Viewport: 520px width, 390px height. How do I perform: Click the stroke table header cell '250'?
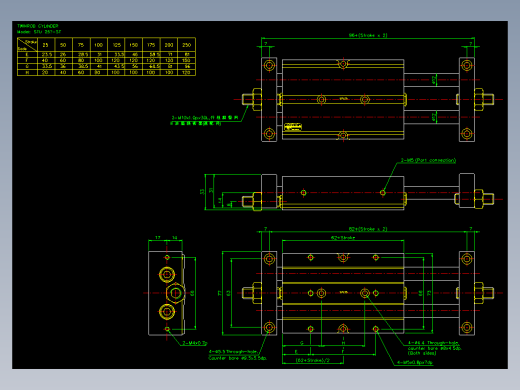(x=187, y=45)
